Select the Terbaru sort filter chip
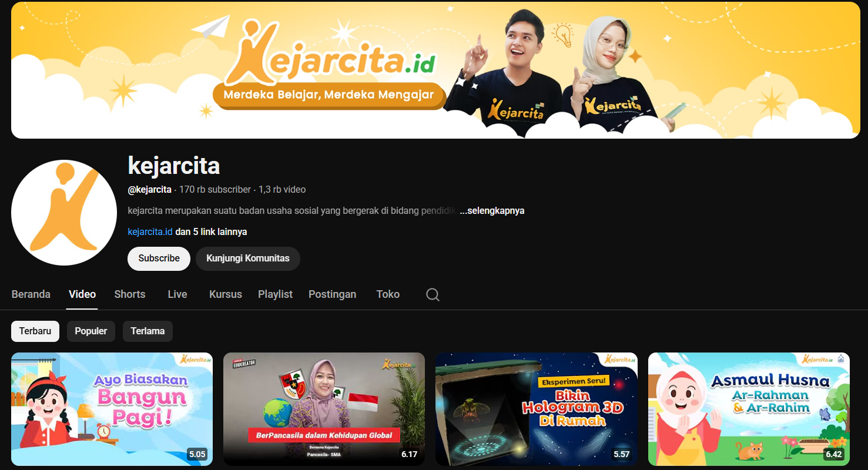 [x=35, y=331]
